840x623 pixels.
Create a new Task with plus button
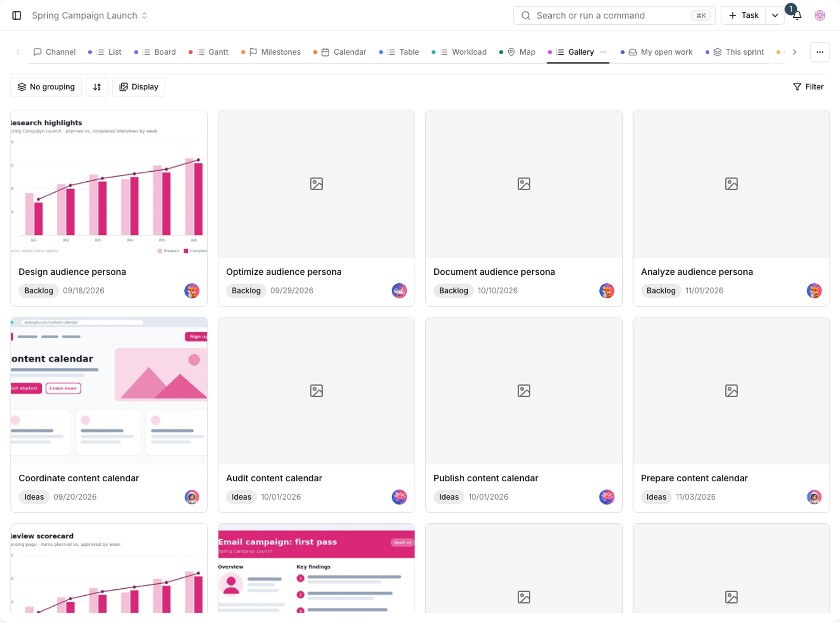click(743, 15)
